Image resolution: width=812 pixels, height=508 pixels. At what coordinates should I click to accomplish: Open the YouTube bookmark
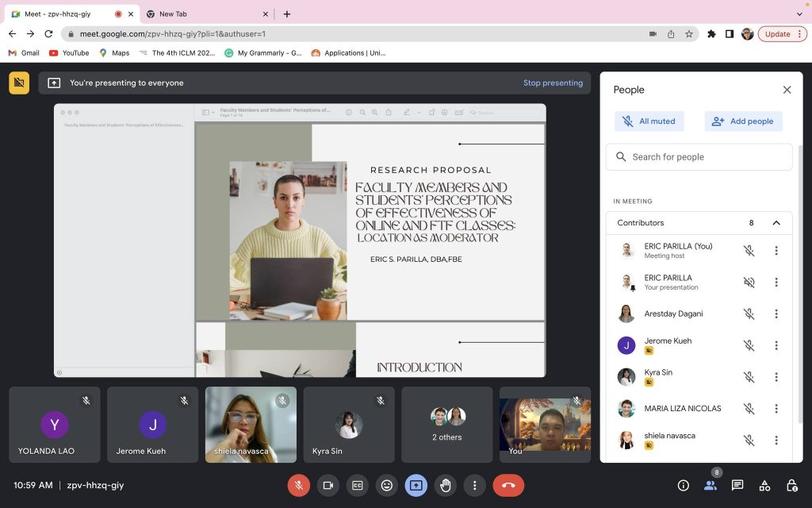69,53
